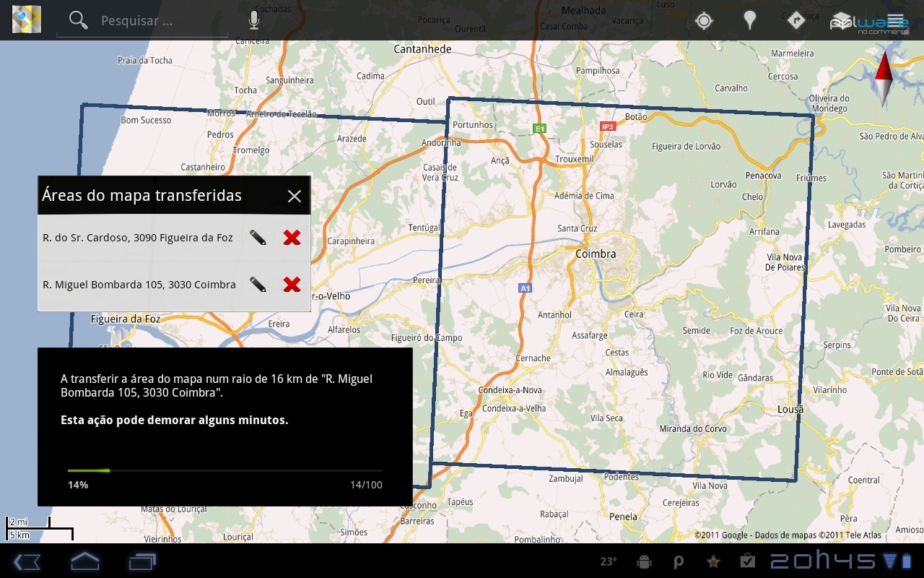Tap Penela label on map
924x578 pixels.
(x=624, y=517)
